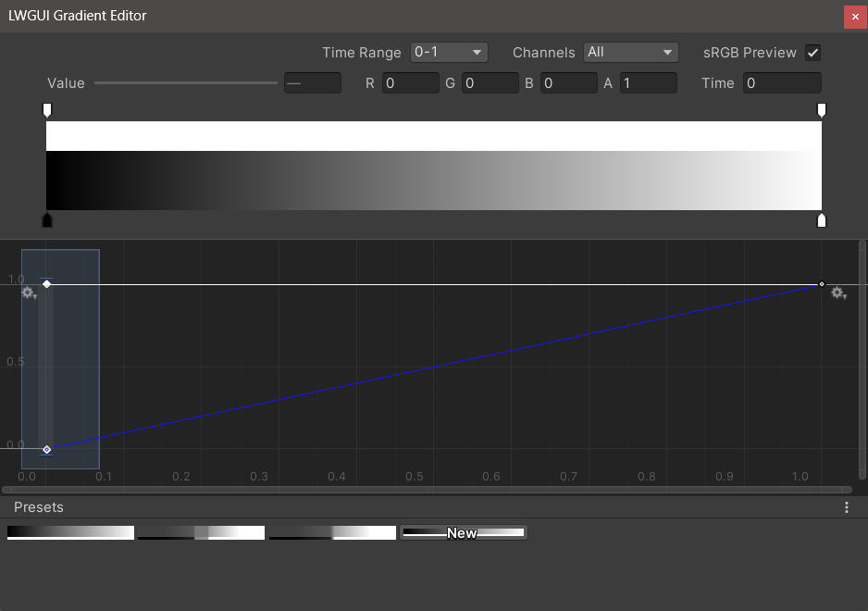Select the bottom-left black color marker
Viewport: 868px width, 611px height.
click(x=47, y=220)
